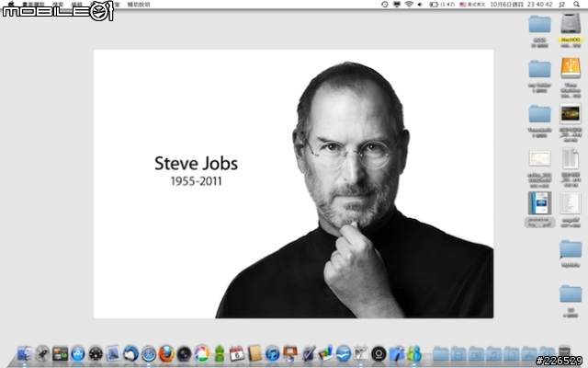Open Dashboard gauge icon in the Dock

tap(96, 353)
